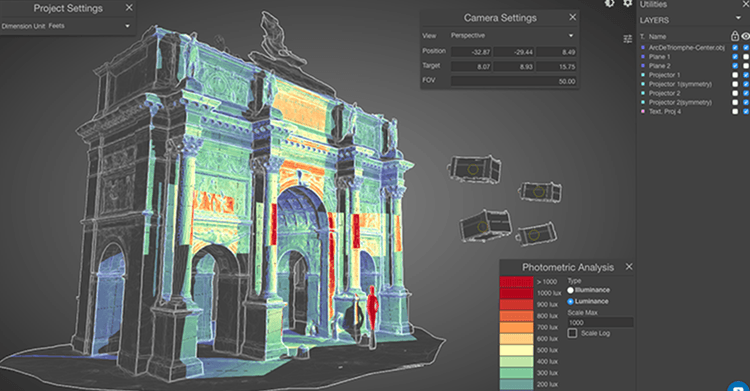Edit the Position Y value -29.44
The image size is (750, 391).
coord(514,52)
